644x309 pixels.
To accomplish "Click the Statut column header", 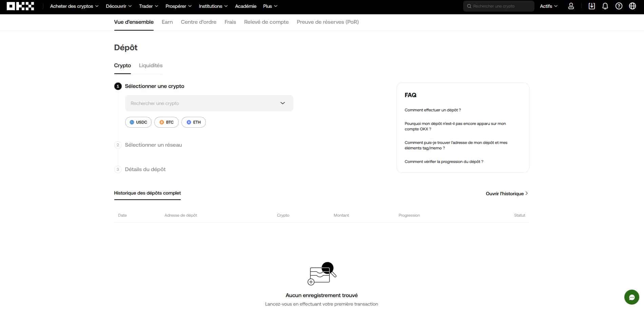I will pyautogui.click(x=520, y=215).
